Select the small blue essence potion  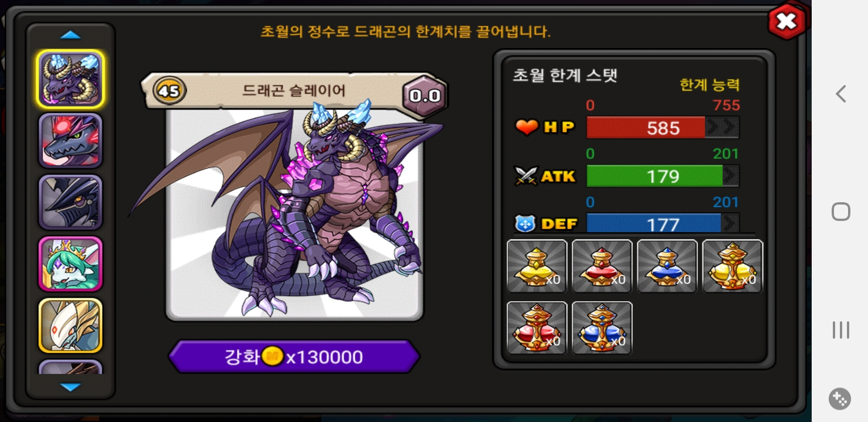[x=667, y=266]
